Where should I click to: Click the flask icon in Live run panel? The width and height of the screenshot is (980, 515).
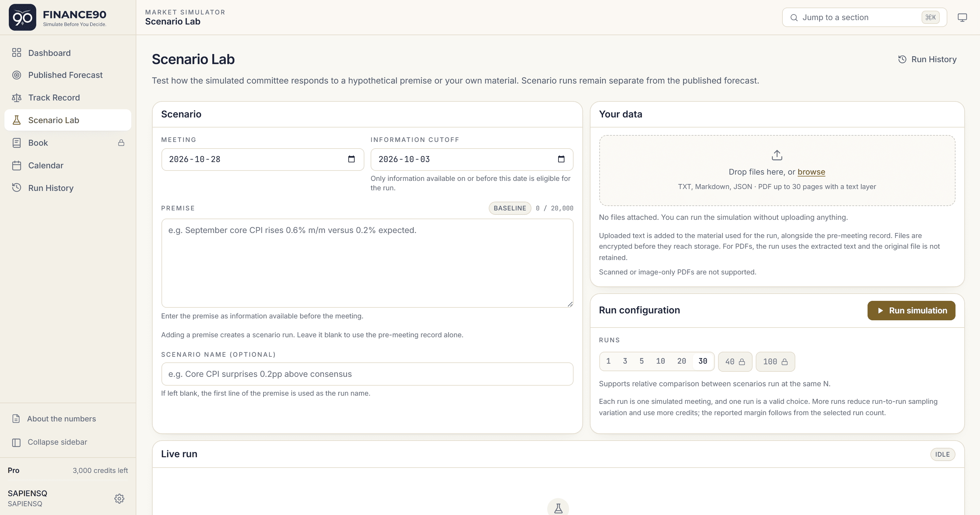point(558,508)
